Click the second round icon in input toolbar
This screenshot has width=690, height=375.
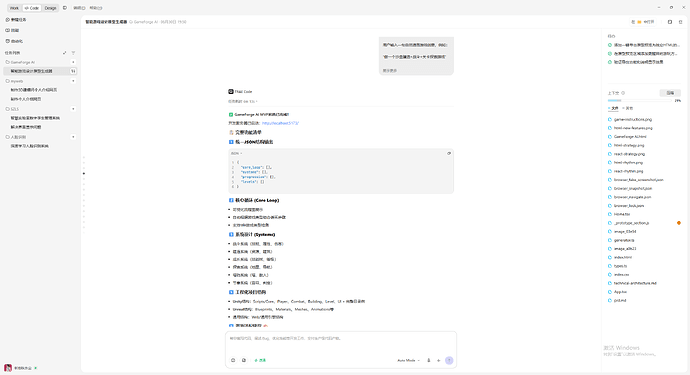coord(244,360)
